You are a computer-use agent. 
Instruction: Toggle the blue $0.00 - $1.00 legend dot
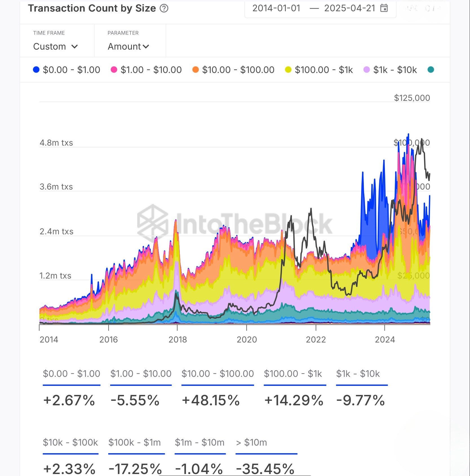click(x=36, y=70)
